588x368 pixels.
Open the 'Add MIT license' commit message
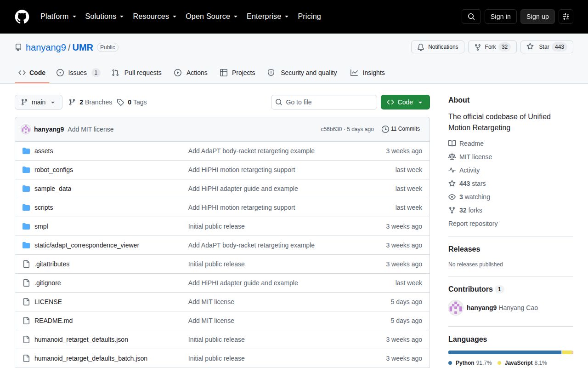click(90, 129)
